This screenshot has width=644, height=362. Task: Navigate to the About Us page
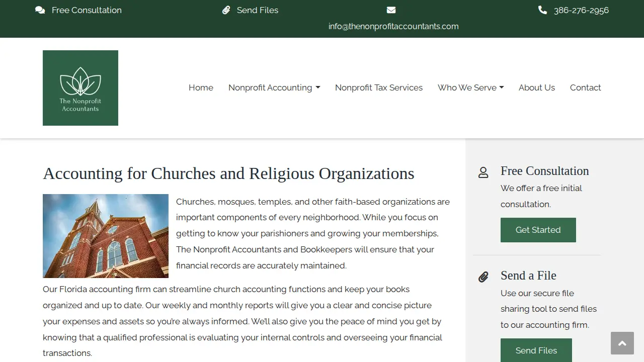[x=537, y=87]
